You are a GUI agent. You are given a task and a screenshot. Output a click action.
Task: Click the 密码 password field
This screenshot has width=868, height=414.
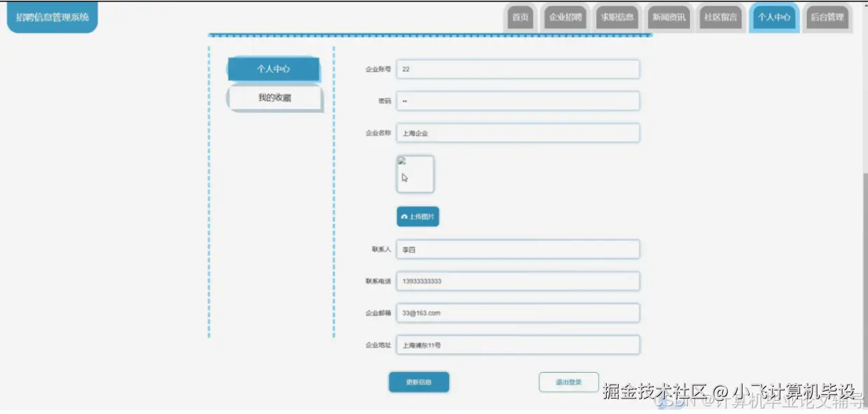(x=518, y=101)
